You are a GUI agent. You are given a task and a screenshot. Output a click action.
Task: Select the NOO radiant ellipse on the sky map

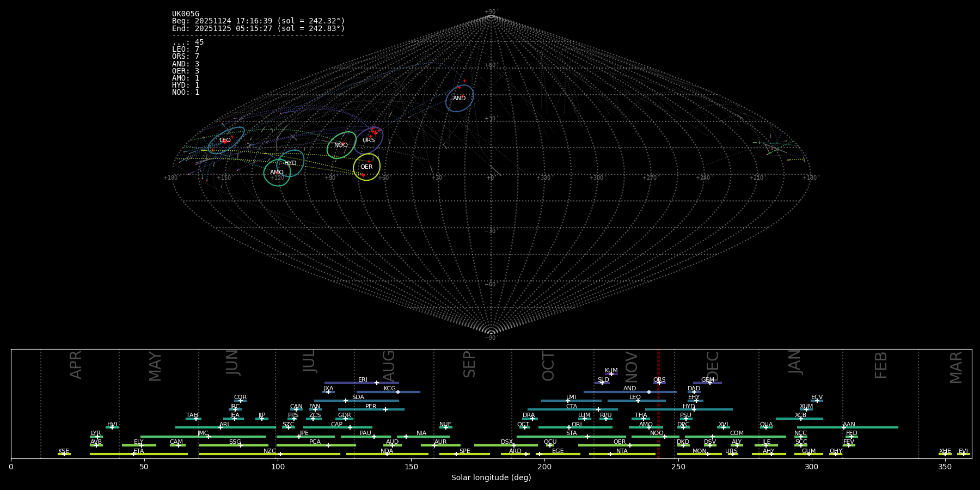(341, 145)
